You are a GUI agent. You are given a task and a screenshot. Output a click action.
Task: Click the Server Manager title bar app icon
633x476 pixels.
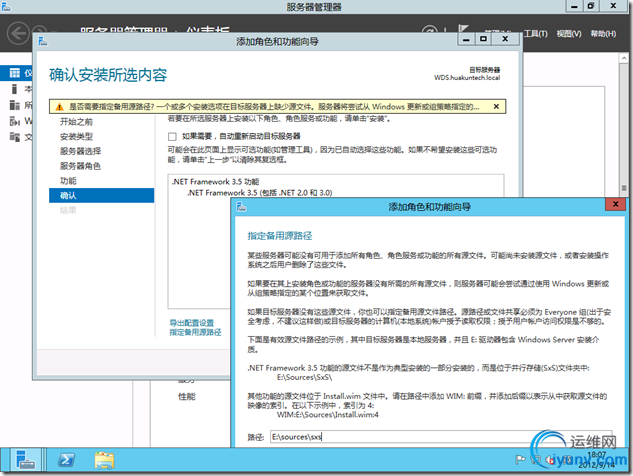coord(6,6)
